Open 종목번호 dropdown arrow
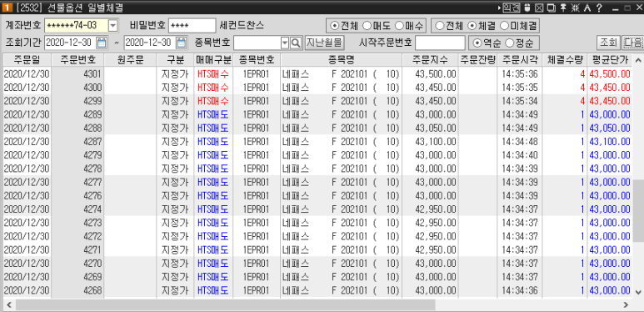Viewport: 644px width, 312px height. click(285, 43)
